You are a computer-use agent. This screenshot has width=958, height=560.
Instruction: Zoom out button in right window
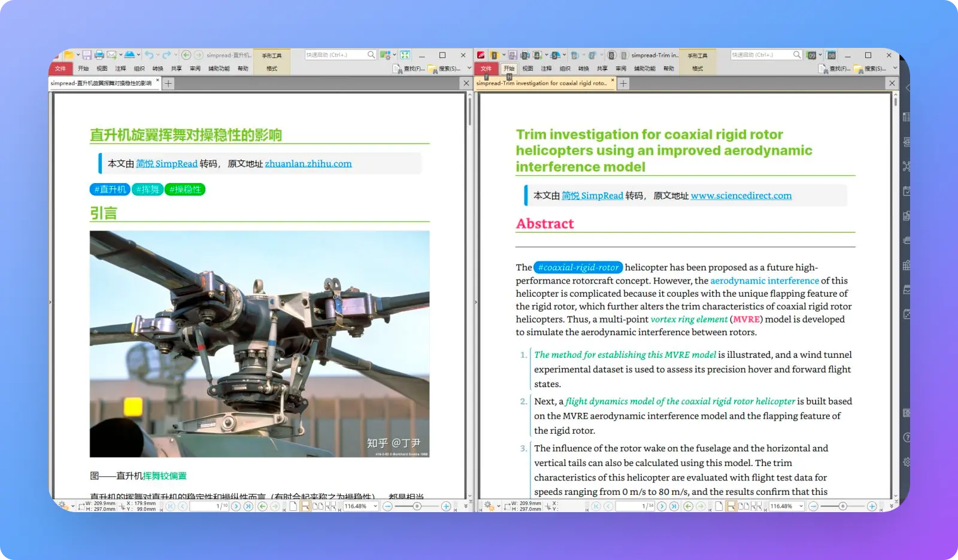[x=813, y=506]
